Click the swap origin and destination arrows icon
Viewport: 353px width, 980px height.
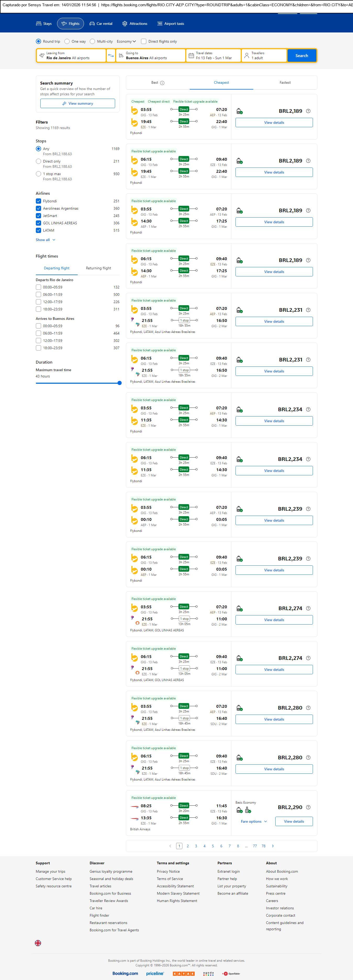[111, 55]
